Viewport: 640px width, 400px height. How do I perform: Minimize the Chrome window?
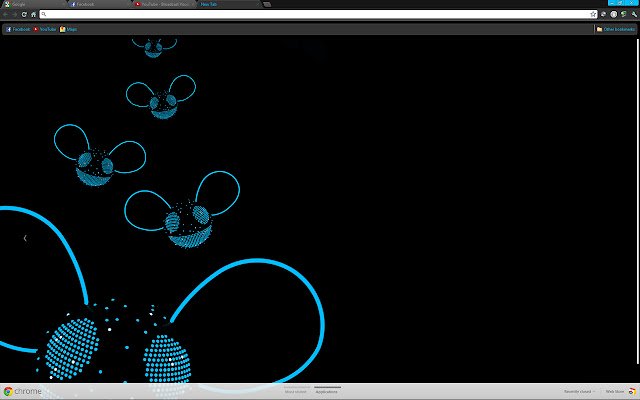(612, 2)
